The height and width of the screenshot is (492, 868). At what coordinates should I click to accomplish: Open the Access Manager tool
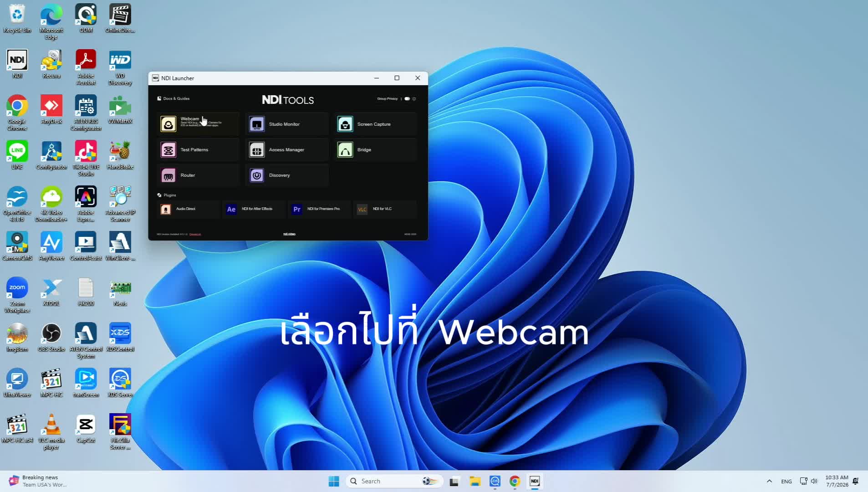[x=286, y=149]
